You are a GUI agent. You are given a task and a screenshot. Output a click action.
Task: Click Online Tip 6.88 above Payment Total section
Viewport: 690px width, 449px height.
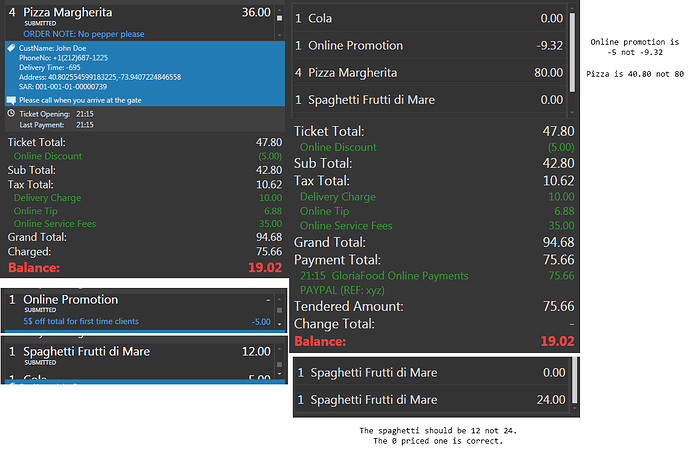437,211
